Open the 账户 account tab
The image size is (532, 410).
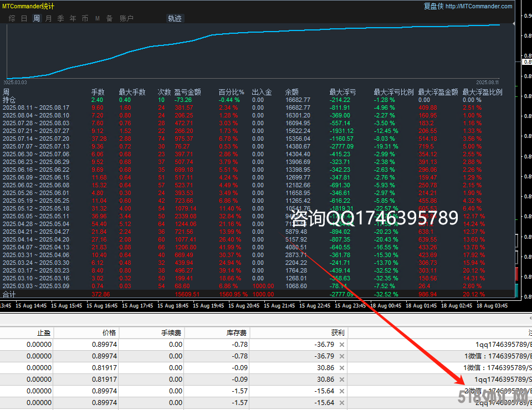click(x=126, y=18)
